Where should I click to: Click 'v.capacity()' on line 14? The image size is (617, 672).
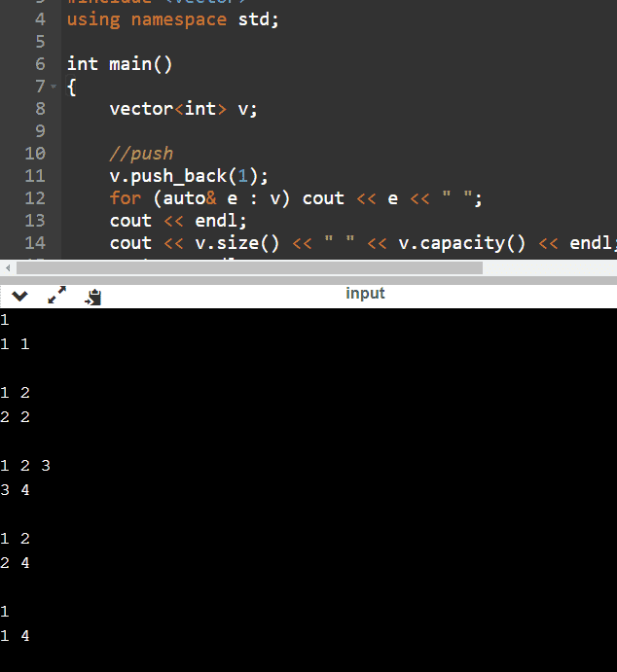(x=462, y=243)
